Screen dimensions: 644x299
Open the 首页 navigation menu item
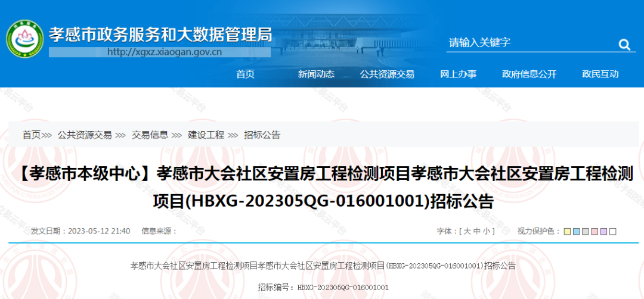(x=245, y=74)
